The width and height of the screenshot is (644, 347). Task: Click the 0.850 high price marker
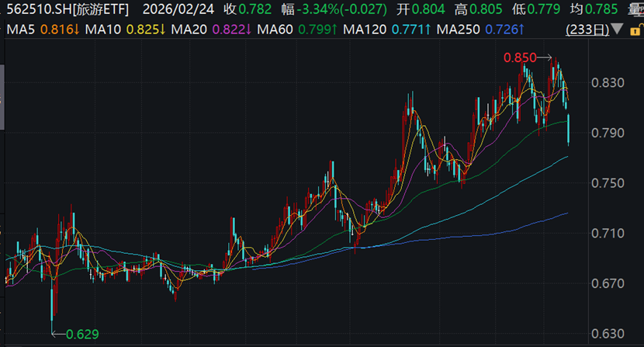coord(519,58)
